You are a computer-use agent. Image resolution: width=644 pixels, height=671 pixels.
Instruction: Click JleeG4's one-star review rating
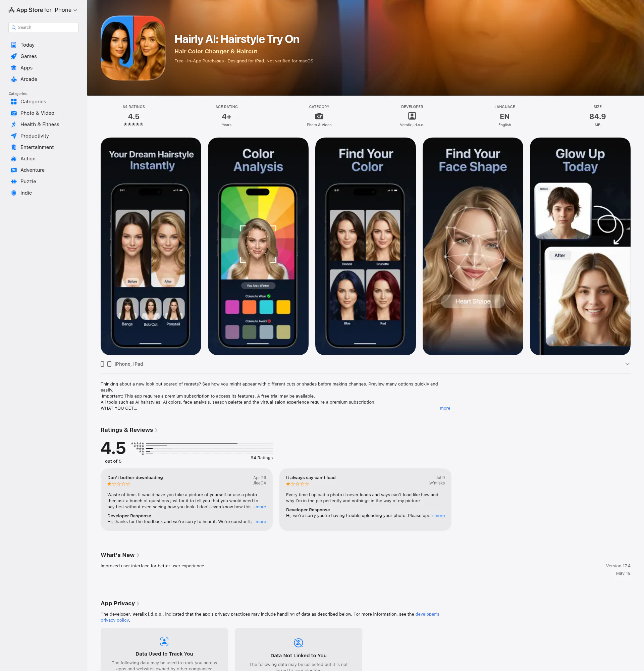tap(119, 484)
